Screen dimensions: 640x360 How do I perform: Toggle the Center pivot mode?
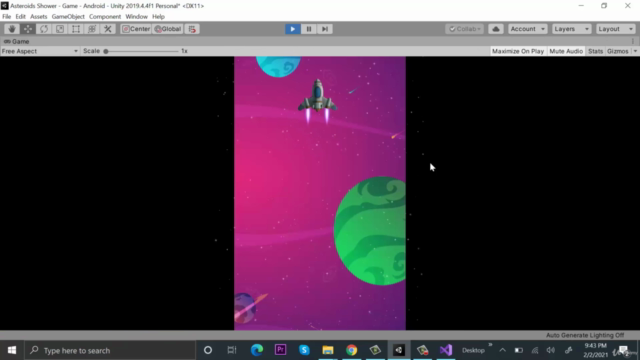click(x=136, y=29)
